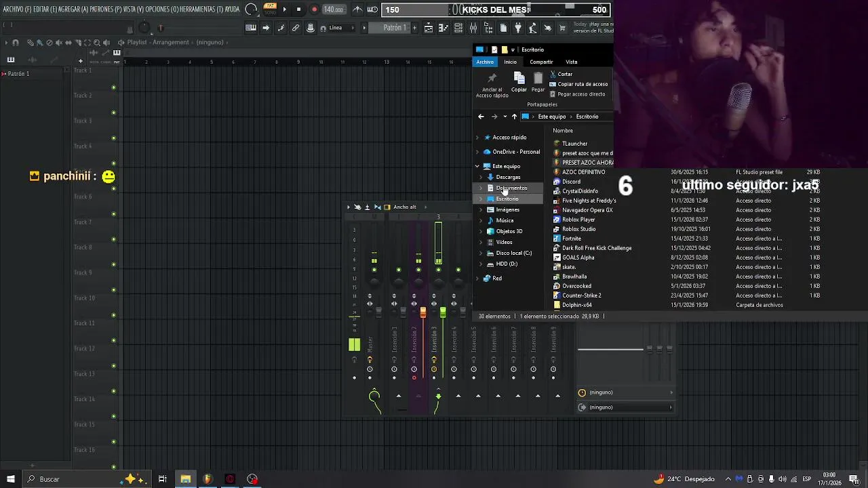The width and height of the screenshot is (868, 488).
Task: Go back with Explorer back arrow
Action: [x=481, y=117]
